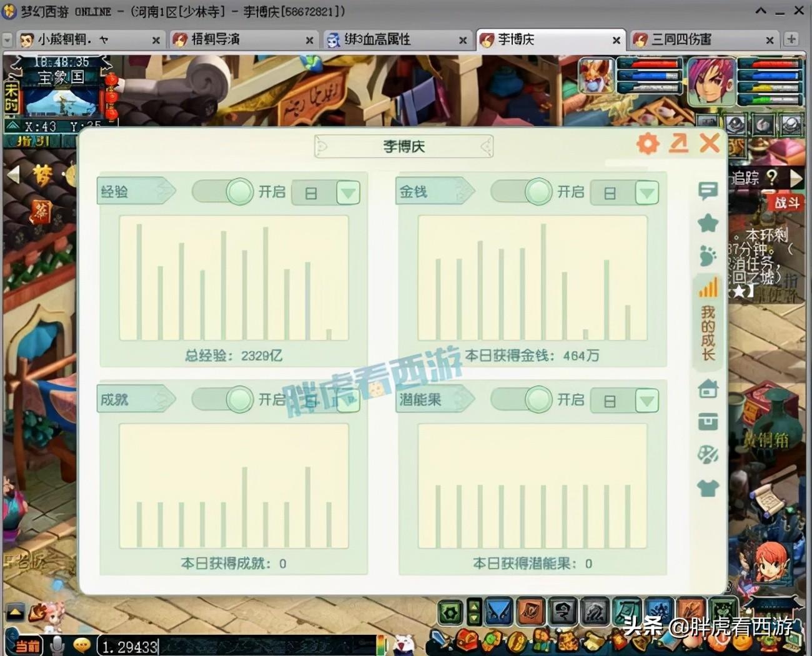The width and height of the screenshot is (812, 656).
Task: Click the gray cloud skill slot
Action: point(563,612)
